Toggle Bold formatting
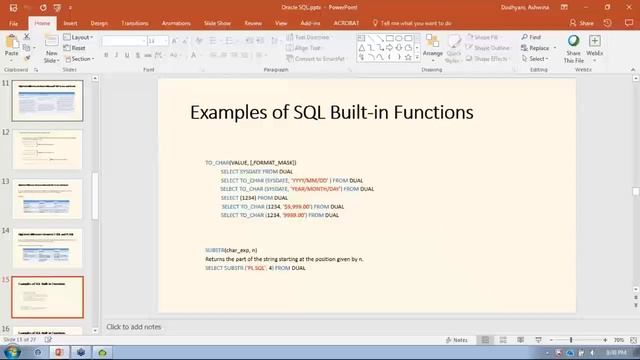 click(x=106, y=55)
